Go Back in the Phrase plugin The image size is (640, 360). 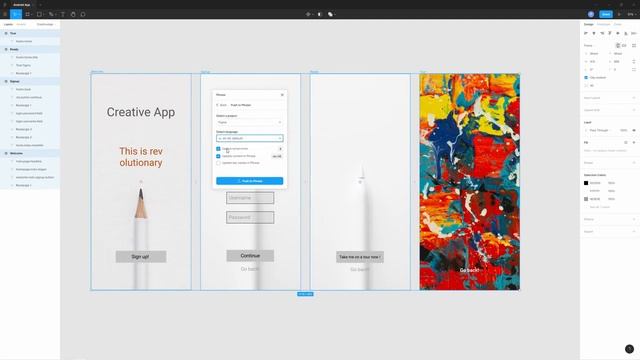222,105
